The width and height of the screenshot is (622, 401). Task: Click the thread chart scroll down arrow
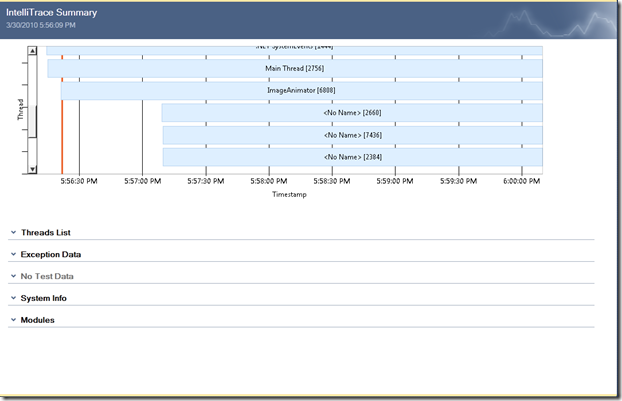[33, 169]
